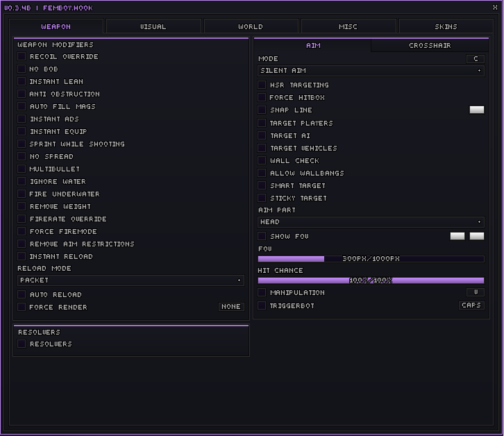Image resolution: width=504 pixels, height=436 pixels.
Task: Click the Triggerbot CAPS keybind button
Action: (x=471, y=305)
